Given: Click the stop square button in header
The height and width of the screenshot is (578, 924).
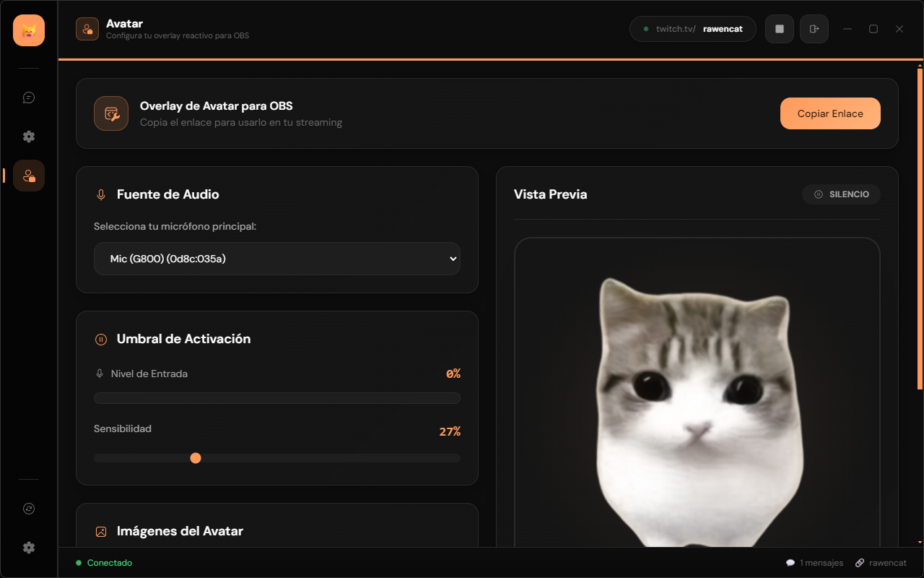Looking at the screenshot, I should tap(780, 29).
